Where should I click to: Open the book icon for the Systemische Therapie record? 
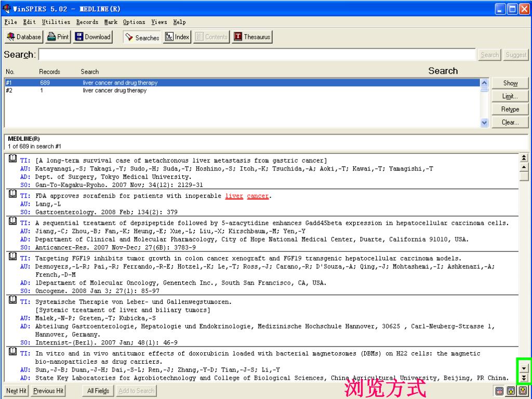(x=12, y=300)
